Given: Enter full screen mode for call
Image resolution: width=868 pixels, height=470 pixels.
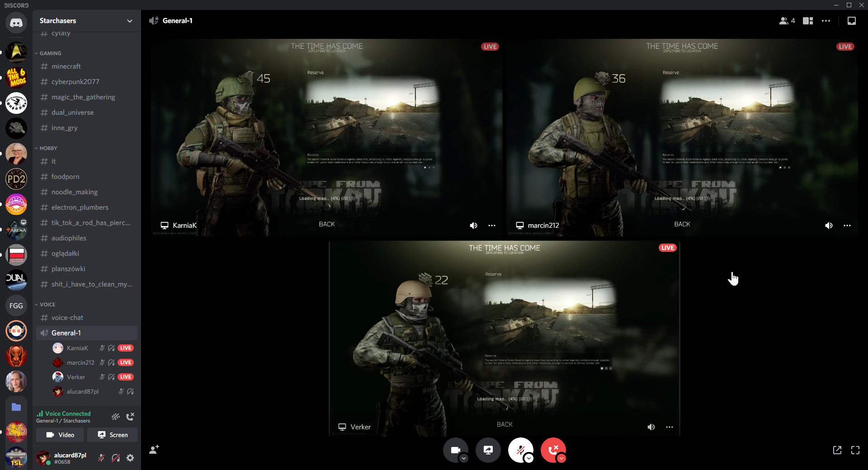Looking at the screenshot, I should coord(855,450).
